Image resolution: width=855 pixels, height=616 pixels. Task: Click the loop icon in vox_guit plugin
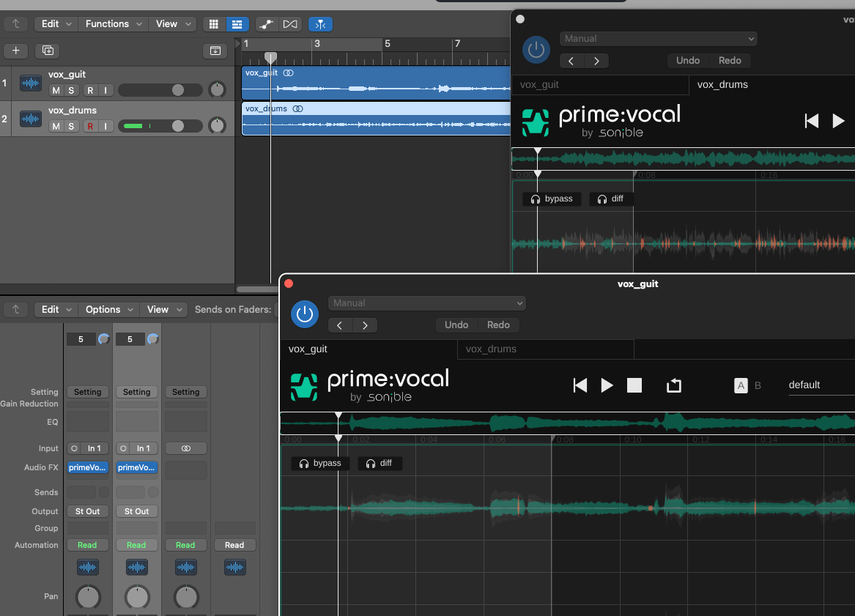[674, 385]
